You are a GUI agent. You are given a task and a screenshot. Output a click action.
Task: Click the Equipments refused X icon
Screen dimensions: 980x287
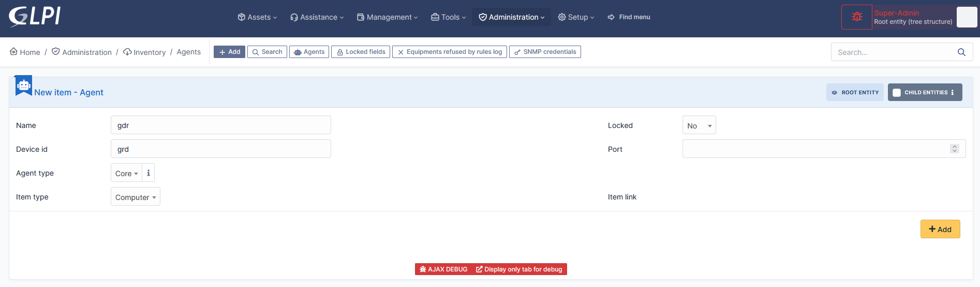click(400, 52)
